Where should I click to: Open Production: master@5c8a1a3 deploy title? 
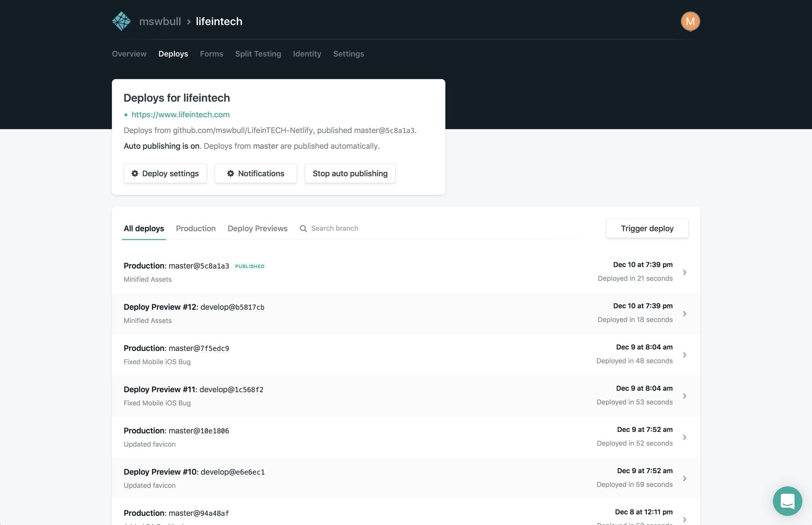tap(176, 265)
